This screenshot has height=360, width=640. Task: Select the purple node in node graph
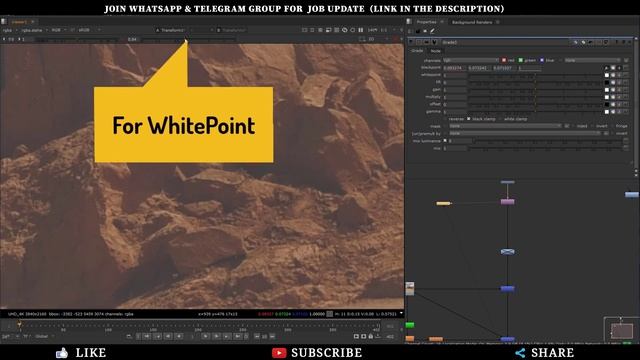[507, 202]
